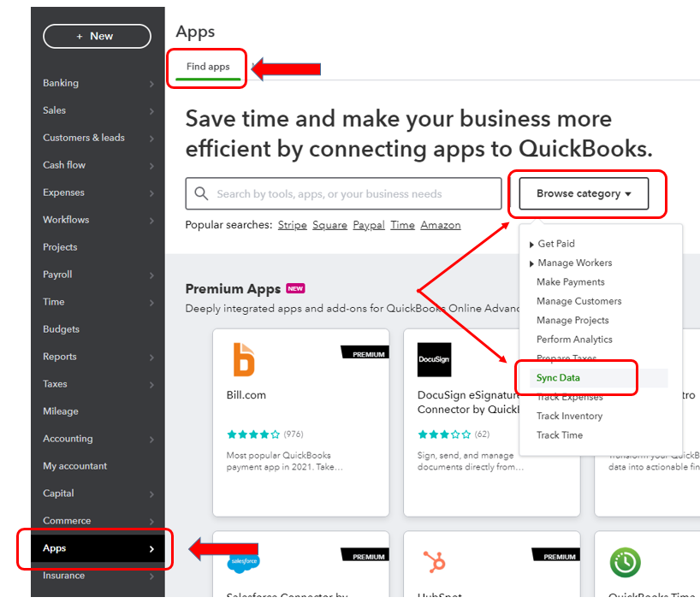Click the NEW badge beside Premium Apps

294,288
